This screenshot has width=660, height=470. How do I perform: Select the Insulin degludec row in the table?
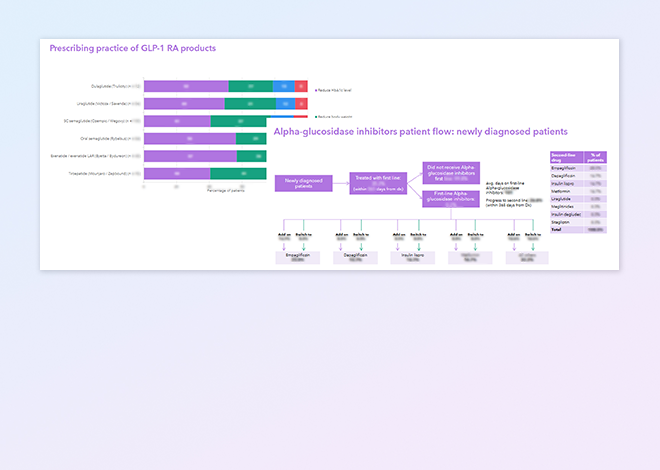point(578,214)
